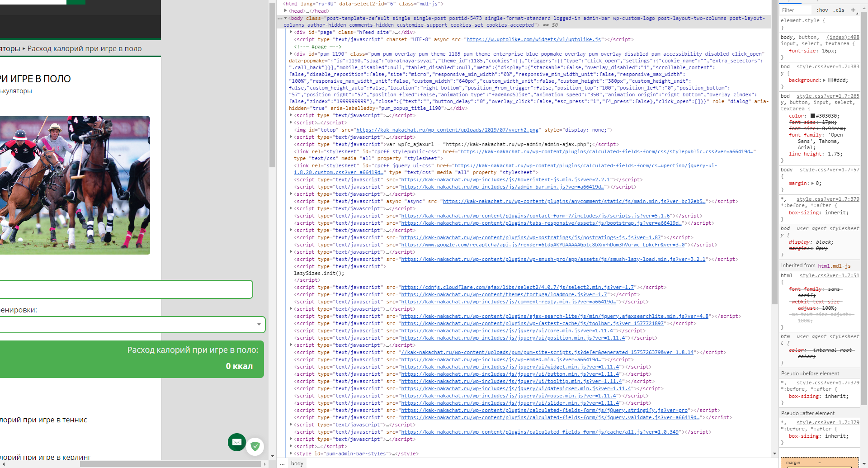This screenshot has width=868, height=468.
Task: Click the green envelope contact icon
Action: tap(237, 442)
